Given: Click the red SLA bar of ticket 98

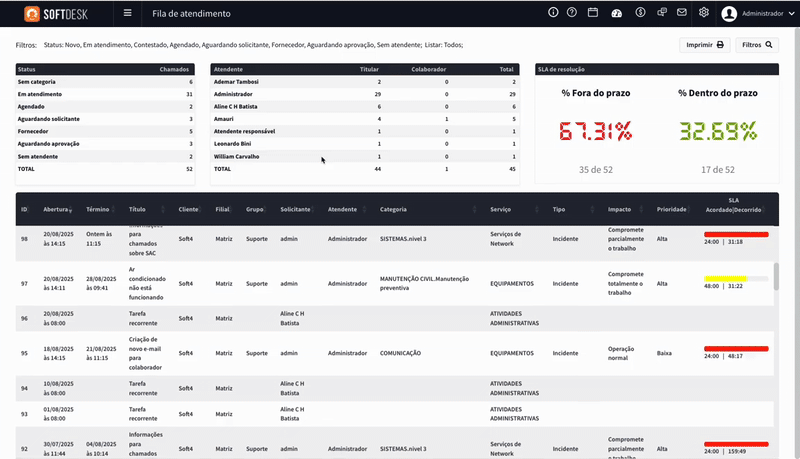Looking at the screenshot, I should click(736, 233).
